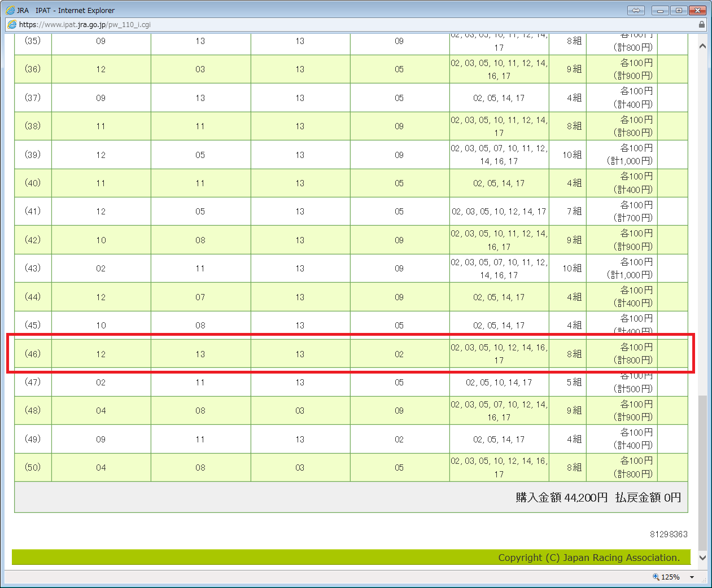Click horse list in row (41)

(499, 211)
